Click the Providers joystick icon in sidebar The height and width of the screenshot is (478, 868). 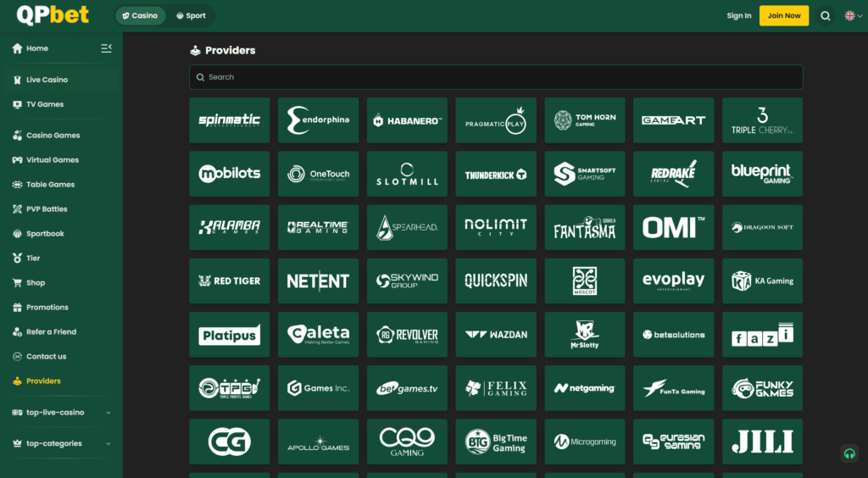[x=17, y=381]
